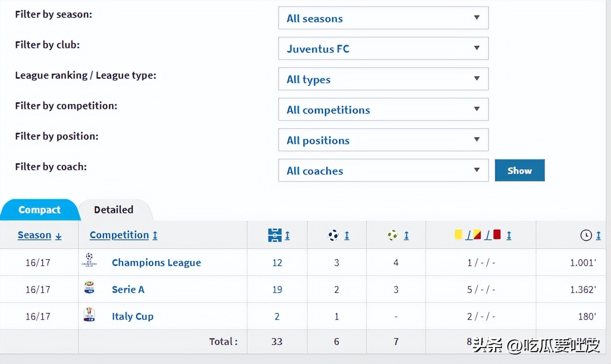Open the All seasons dropdown
611x364 pixels.
coord(383,18)
